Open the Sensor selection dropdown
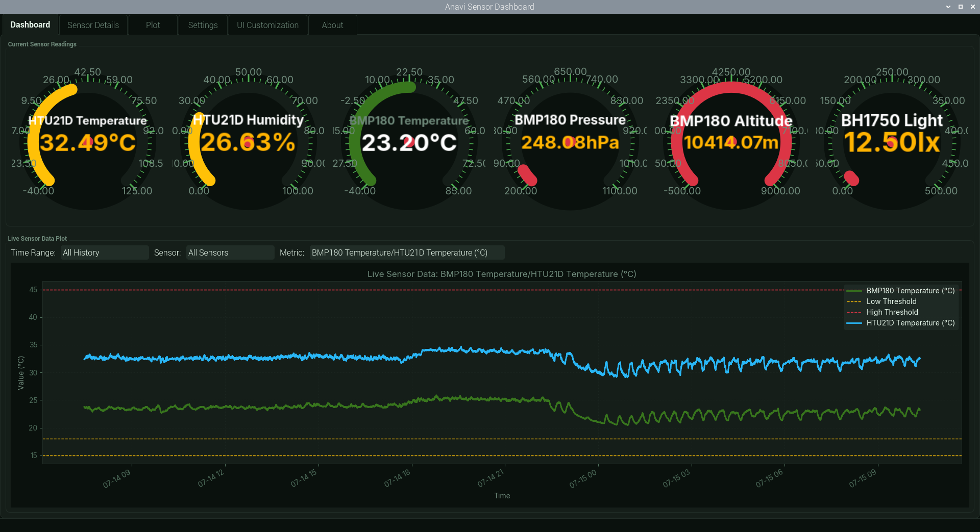The height and width of the screenshot is (532, 980). 230,252
